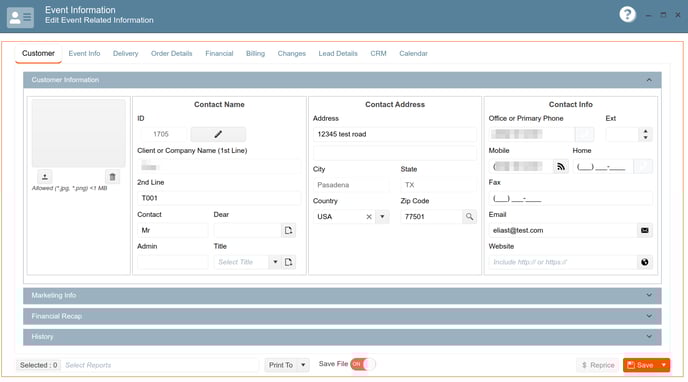This screenshot has height=382, width=688.
Task: Click the Ext field spinner arrows
Action: tap(645, 134)
